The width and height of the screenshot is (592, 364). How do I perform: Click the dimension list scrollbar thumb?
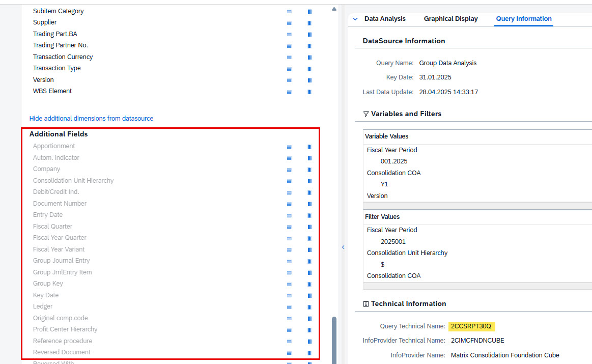coord(334,340)
